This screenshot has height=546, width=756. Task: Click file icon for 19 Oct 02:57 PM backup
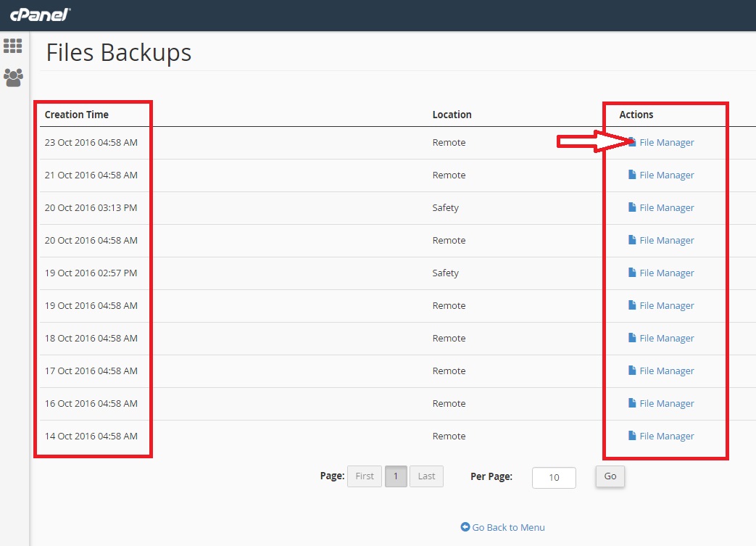(632, 273)
